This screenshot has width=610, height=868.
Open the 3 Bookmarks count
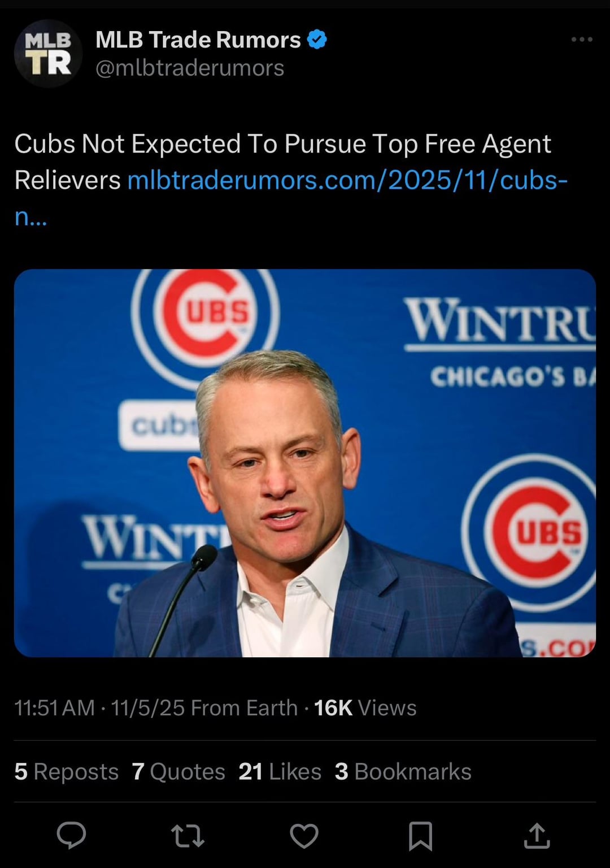(x=403, y=771)
